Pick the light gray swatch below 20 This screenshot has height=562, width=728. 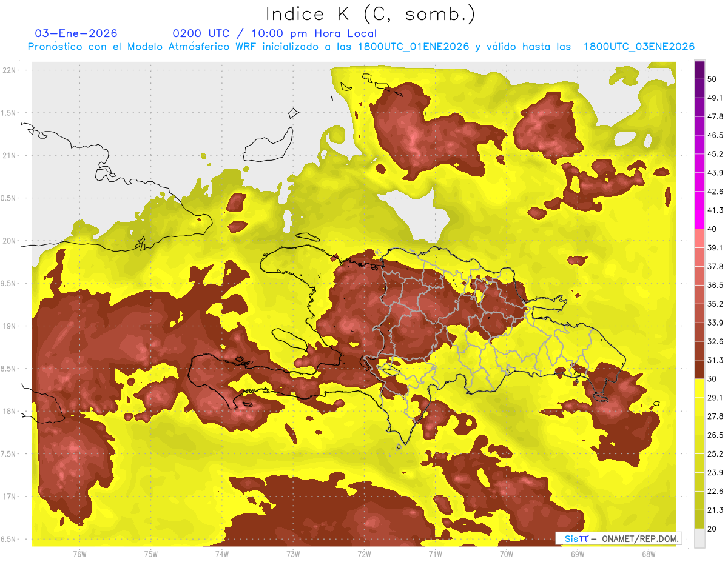[699, 538]
